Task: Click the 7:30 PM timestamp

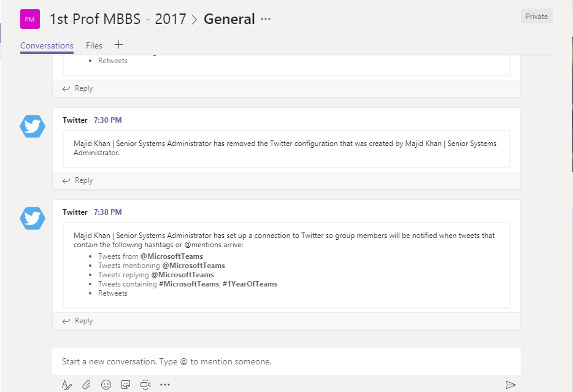Action: 107,120
